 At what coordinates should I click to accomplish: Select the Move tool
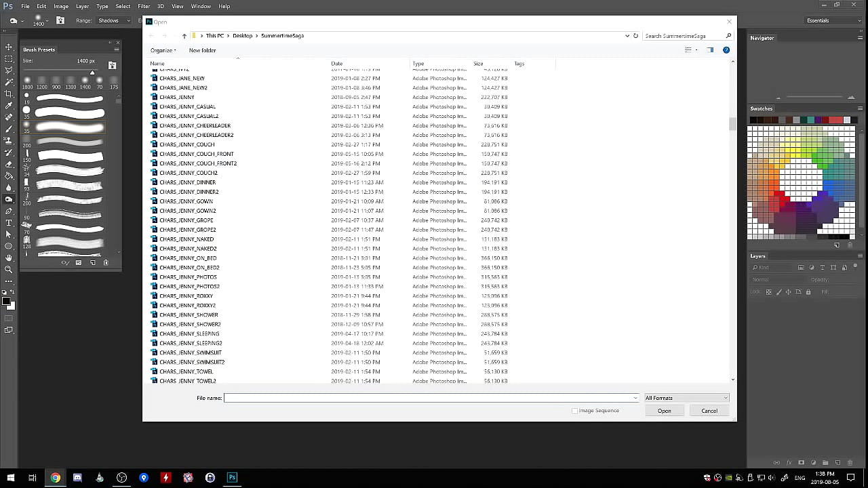(x=9, y=47)
